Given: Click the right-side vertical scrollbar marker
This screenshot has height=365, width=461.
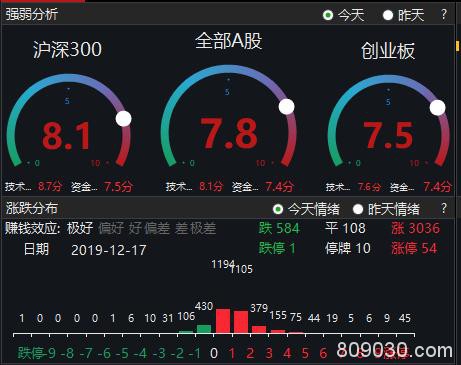Looking at the screenshot, I should (458, 46).
